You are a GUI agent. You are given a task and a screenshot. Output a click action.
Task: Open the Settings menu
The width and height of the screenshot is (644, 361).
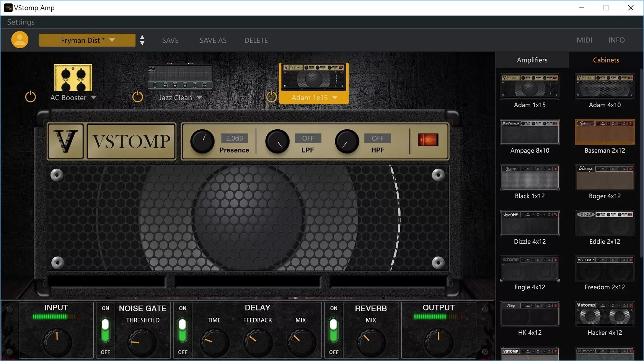tap(21, 22)
